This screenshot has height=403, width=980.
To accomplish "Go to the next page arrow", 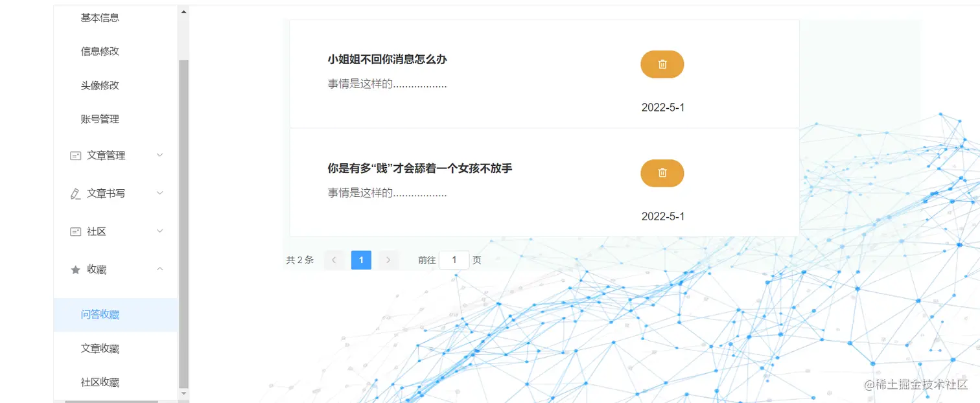I will 388,259.
